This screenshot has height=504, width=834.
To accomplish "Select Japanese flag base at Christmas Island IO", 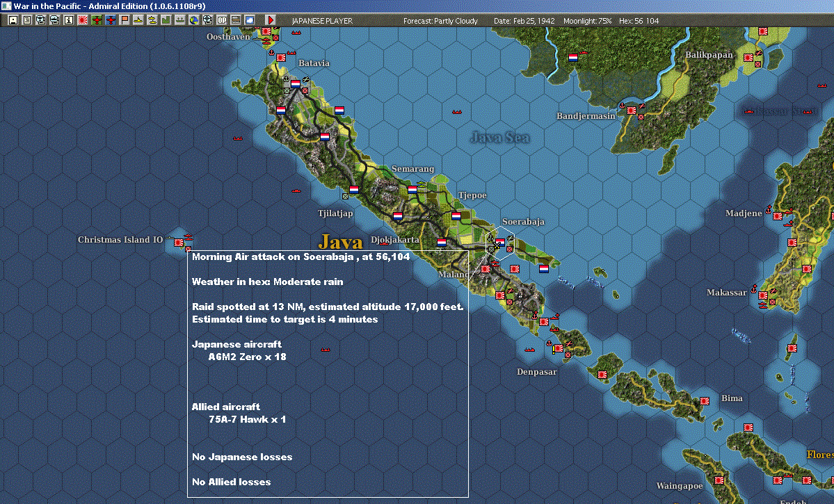I will (x=179, y=243).
